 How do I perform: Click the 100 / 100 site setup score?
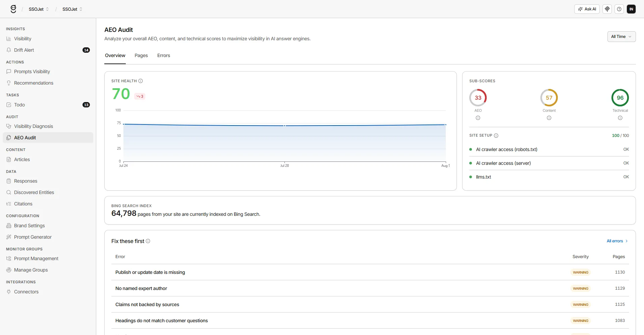pos(620,136)
